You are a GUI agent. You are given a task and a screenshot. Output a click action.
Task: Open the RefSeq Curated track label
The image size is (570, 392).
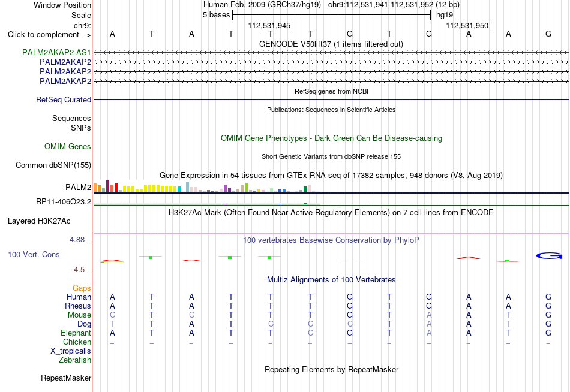tap(64, 99)
